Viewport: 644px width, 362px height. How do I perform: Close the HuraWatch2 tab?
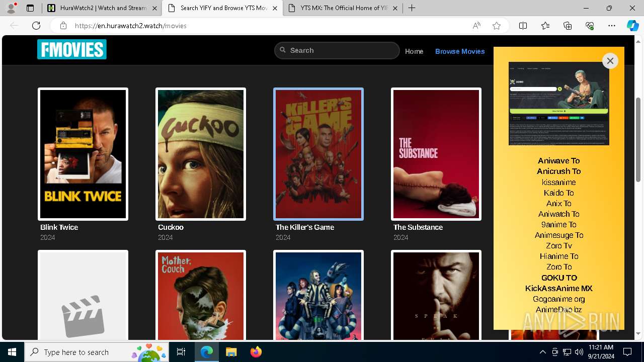click(154, 8)
